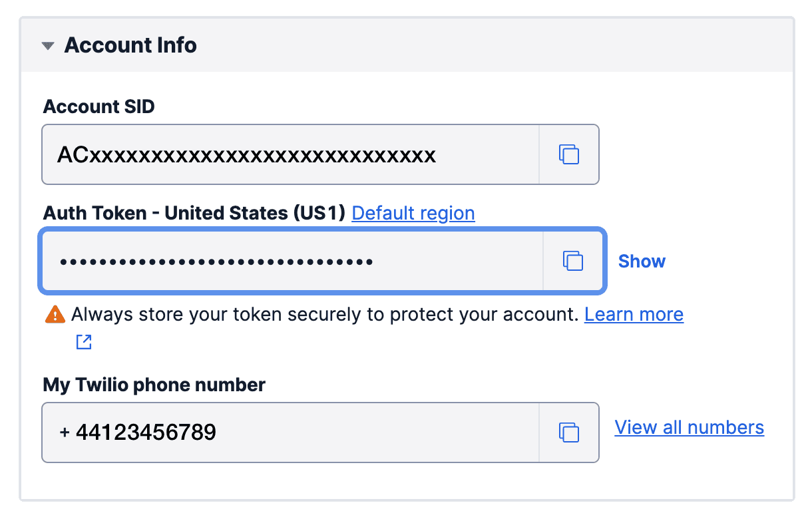Viewport: 812px width, 519px height.
Task: Follow the Learn more link
Action: pyautogui.click(x=634, y=313)
